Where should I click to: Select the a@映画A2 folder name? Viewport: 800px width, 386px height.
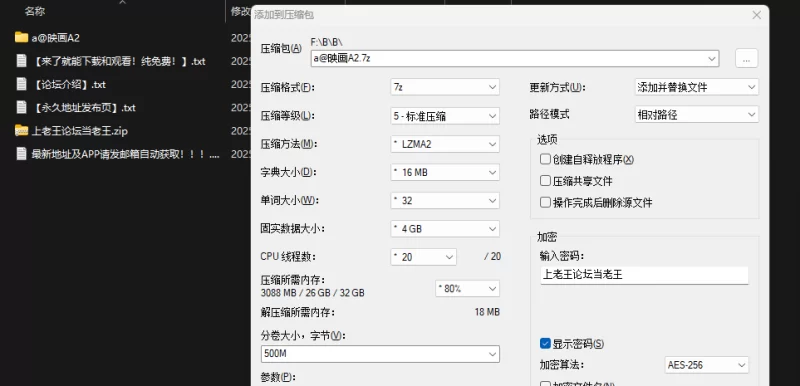click(x=56, y=38)
